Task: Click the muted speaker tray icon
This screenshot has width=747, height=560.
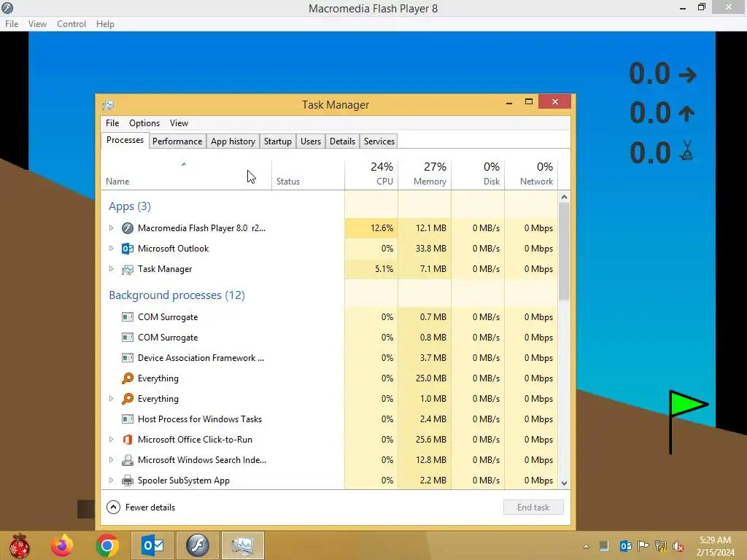Action: (678, 546)
